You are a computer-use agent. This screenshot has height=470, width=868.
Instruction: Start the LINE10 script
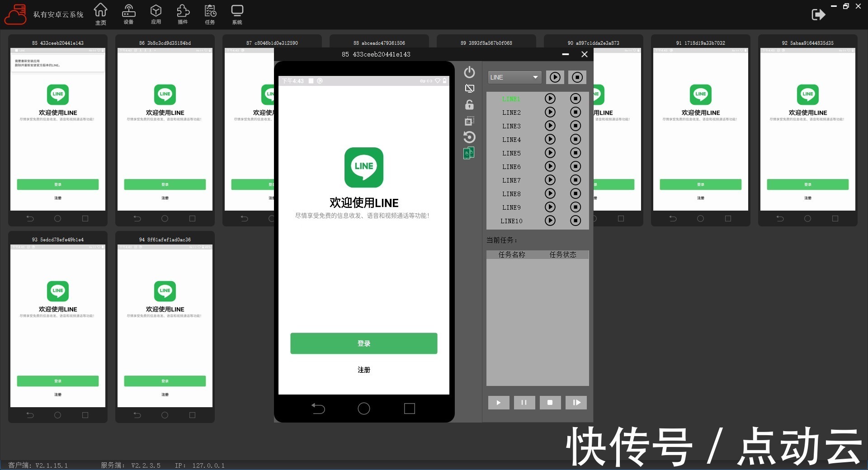(550, 221)
